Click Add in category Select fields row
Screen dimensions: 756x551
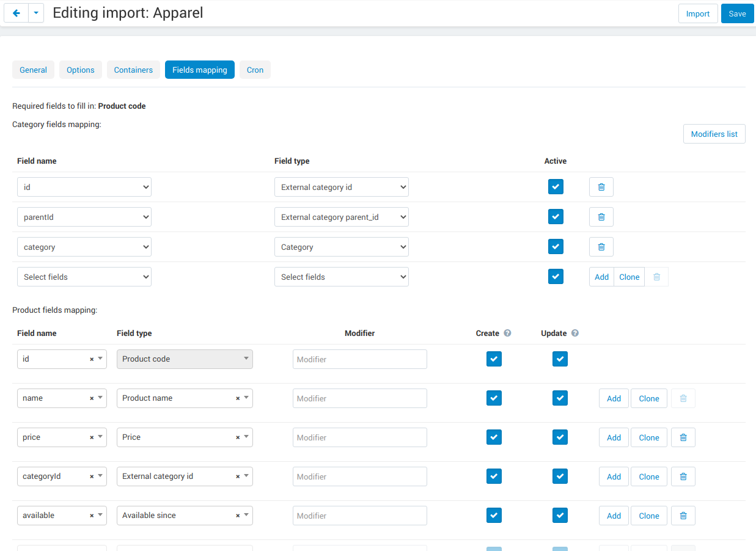(602, 277)
